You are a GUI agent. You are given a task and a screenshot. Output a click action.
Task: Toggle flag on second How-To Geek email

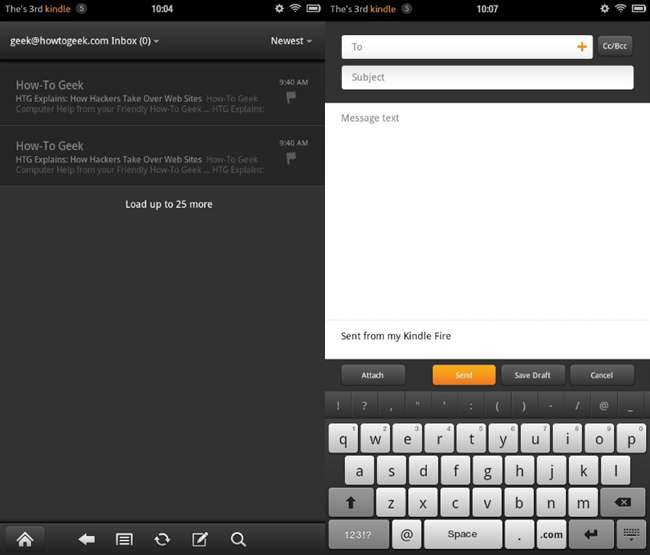click(x=291, y=158)
